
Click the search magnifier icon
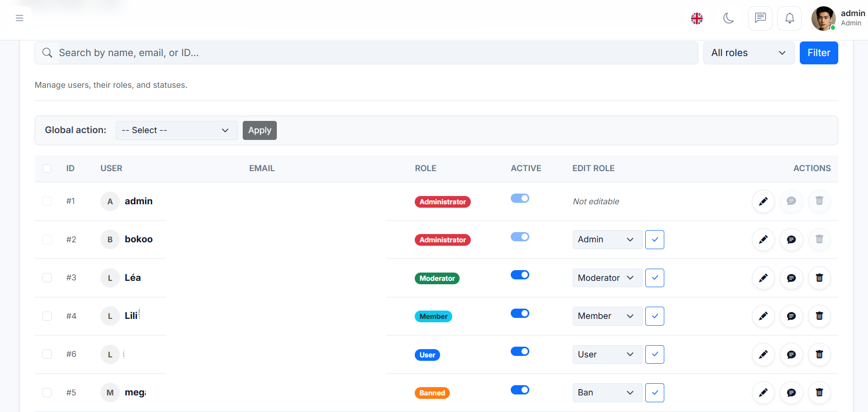(47, 53)
